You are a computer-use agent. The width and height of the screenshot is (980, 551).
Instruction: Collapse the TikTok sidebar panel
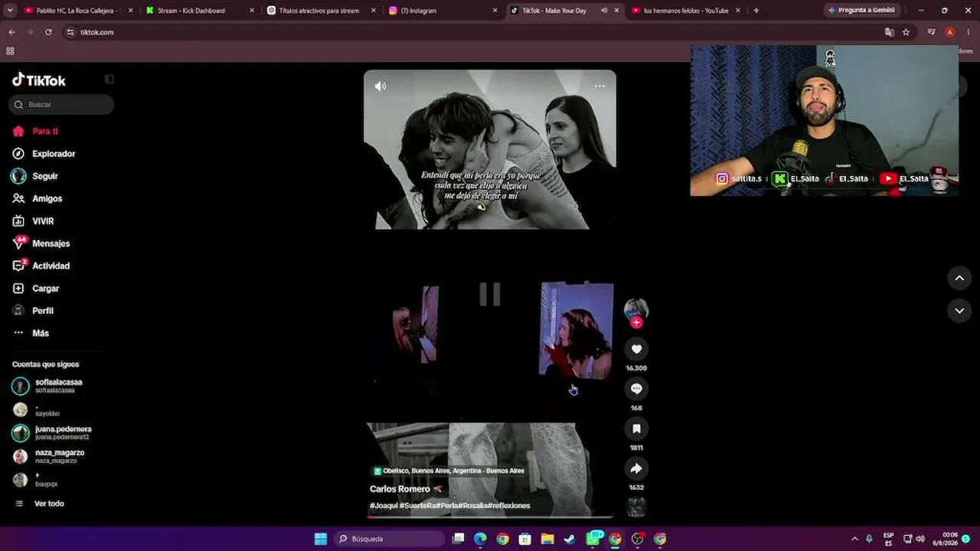pyautogui.click(x=109, y=79)
